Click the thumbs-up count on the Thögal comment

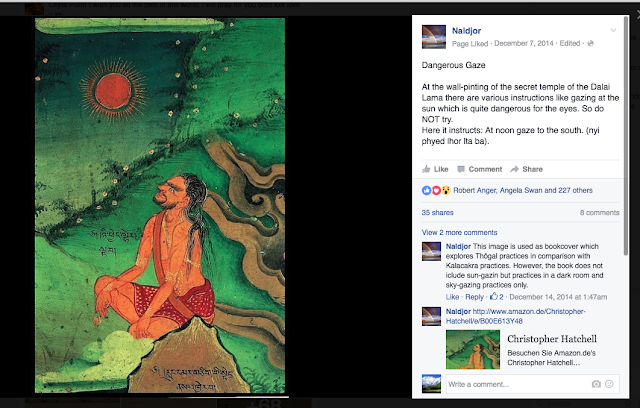[x=497, y=297]
